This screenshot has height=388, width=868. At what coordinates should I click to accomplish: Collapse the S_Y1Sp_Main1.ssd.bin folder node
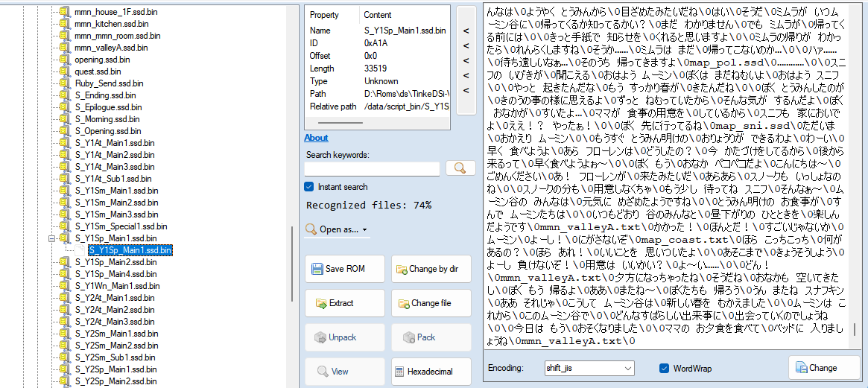[x=53, y=238]
